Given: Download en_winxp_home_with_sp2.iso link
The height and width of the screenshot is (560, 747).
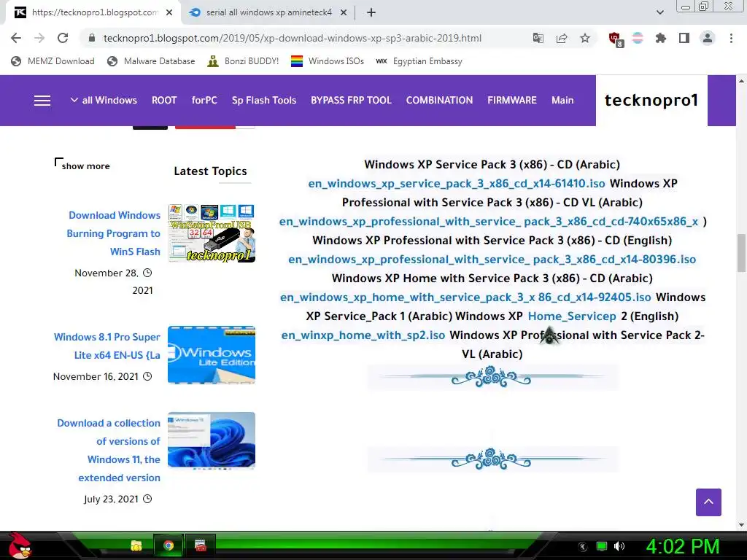Looking at the screenshot, I should [363, 335].
